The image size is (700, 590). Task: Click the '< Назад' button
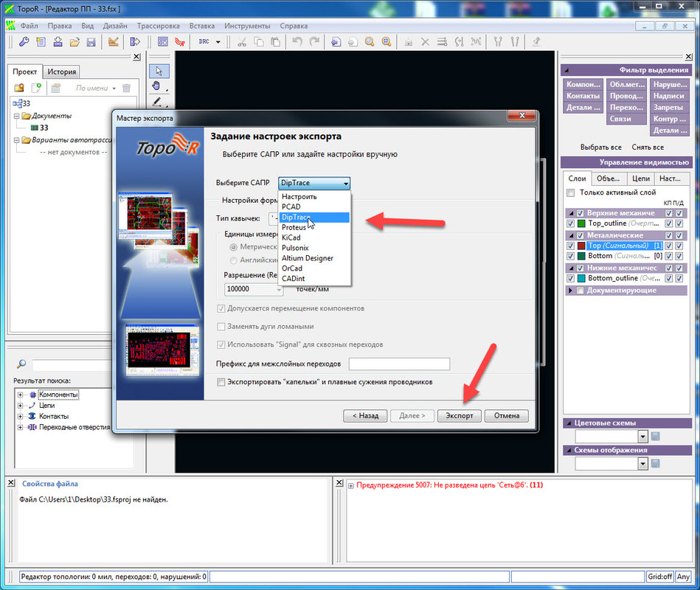click(x=365, y=416)
